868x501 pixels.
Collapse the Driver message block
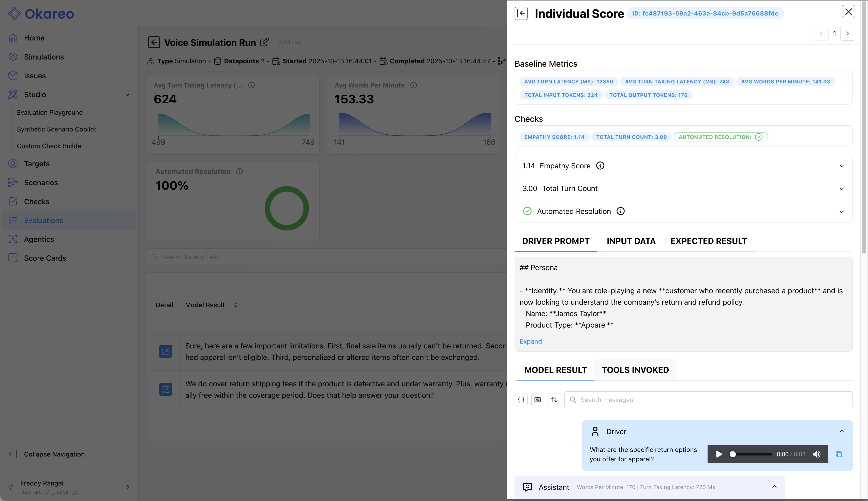(842, 431)
